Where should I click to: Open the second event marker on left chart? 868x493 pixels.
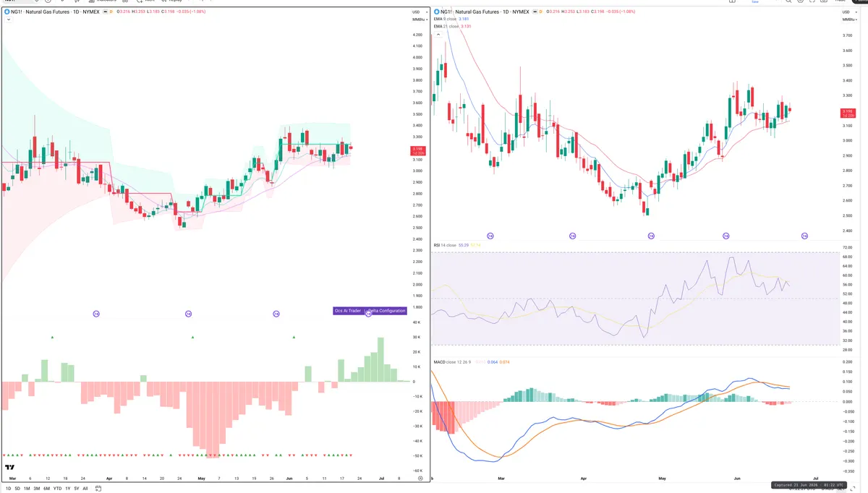tap(188, 314)
